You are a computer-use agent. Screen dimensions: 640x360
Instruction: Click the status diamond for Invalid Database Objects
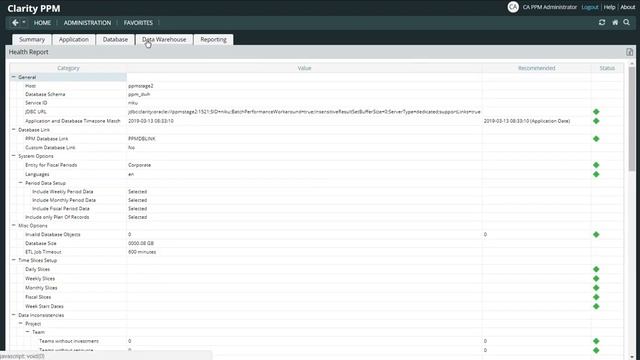pos(596,234)
